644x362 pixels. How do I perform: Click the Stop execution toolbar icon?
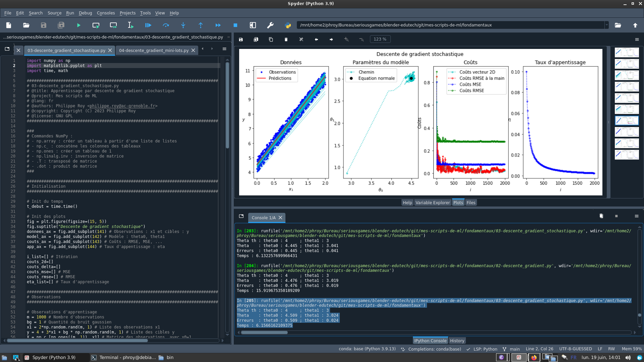(x=236, y=25)
